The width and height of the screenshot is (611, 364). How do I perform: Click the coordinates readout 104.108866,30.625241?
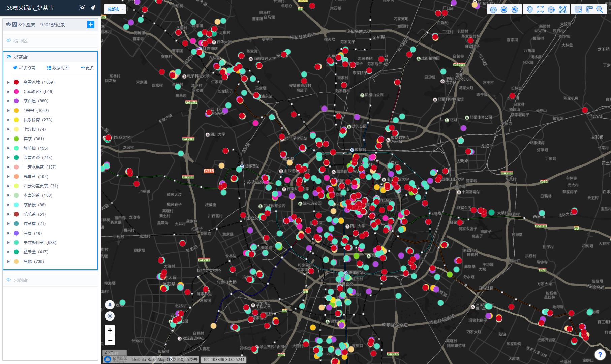pyautogui.click(x=224, y=360)
